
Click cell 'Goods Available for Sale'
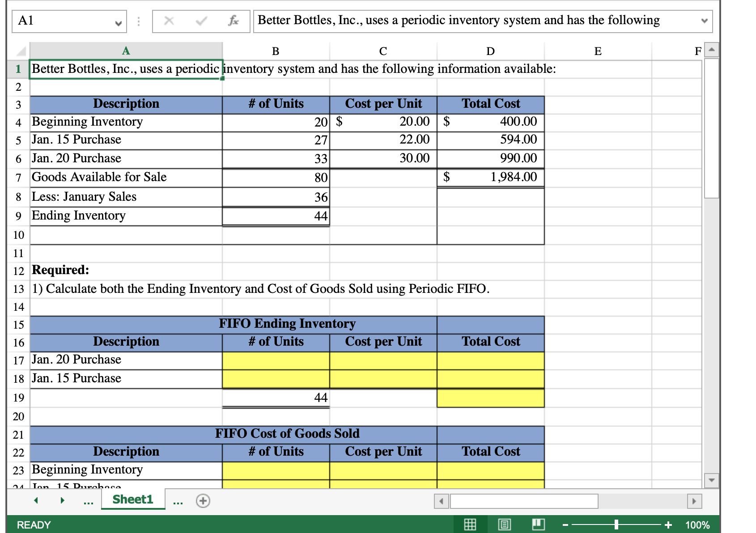[126, 178]
